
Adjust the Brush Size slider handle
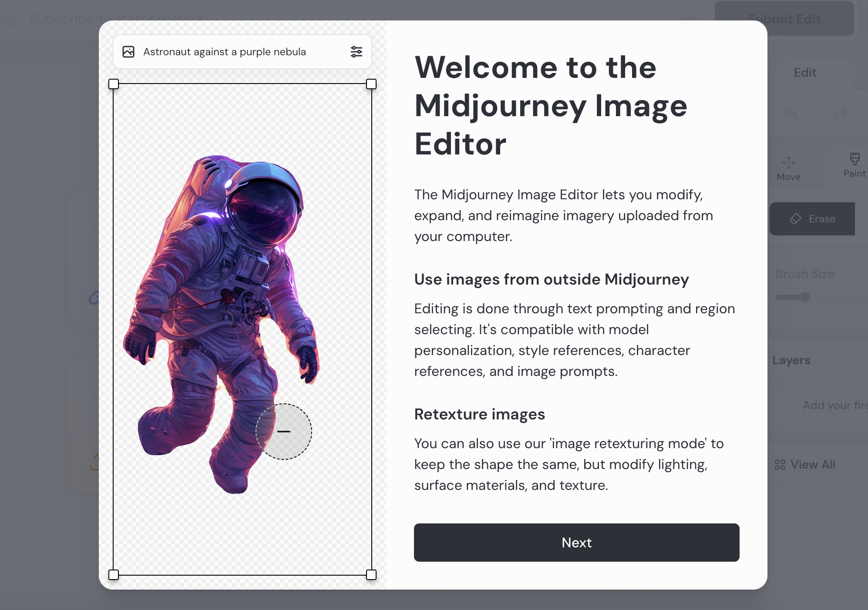click(x=805, y=298)
